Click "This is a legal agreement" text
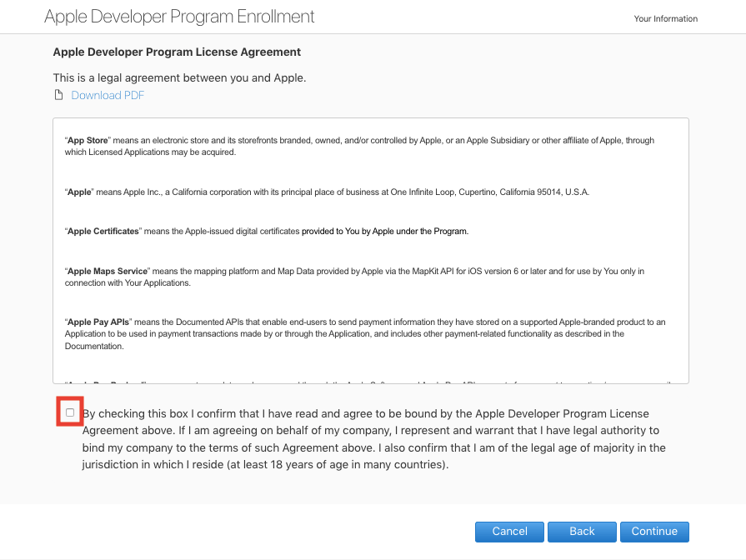 (x=179, y=77)
